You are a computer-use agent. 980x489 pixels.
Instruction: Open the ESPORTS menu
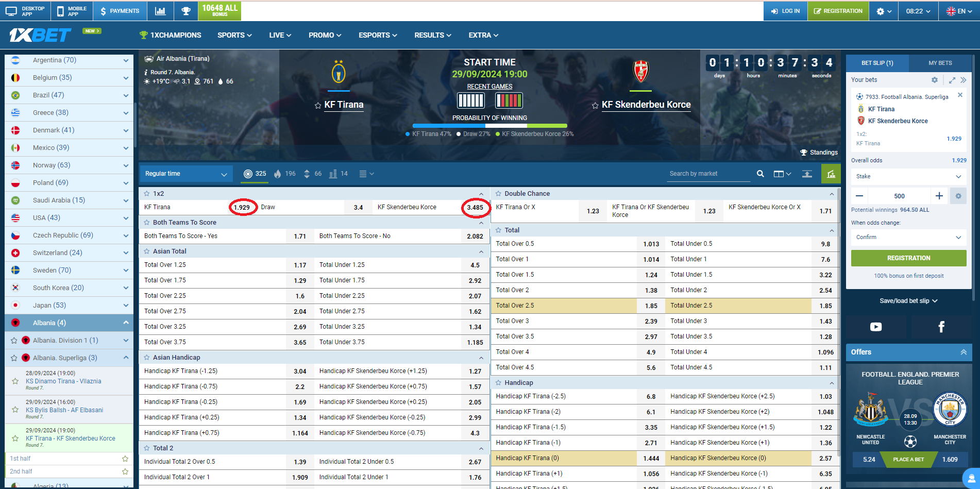378,35
